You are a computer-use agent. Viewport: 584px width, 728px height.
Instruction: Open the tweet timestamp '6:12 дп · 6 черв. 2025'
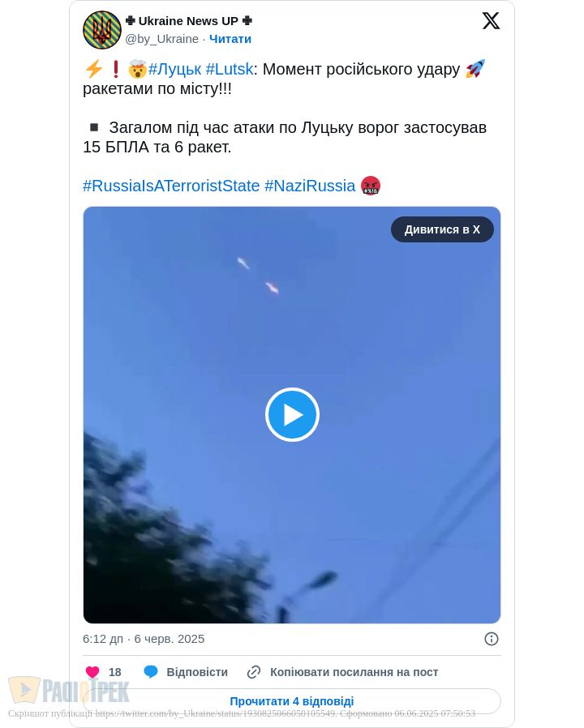144,639
